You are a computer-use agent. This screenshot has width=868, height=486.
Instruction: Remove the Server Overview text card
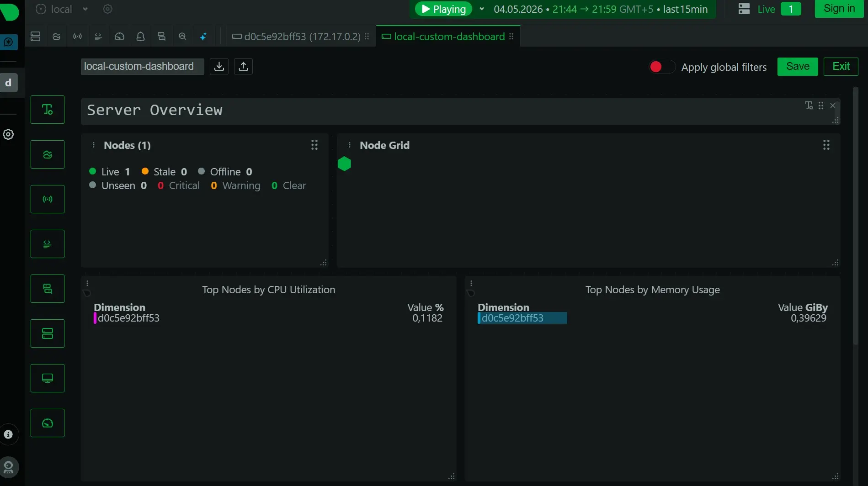[833, 106]
